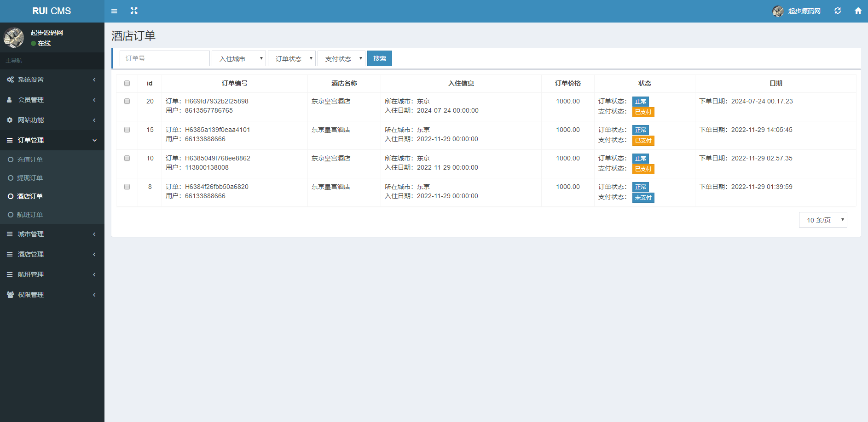Viewport: 868px width, 422px height.
Task: Click the fullscreen expand icon
Action: pos(134,11)
